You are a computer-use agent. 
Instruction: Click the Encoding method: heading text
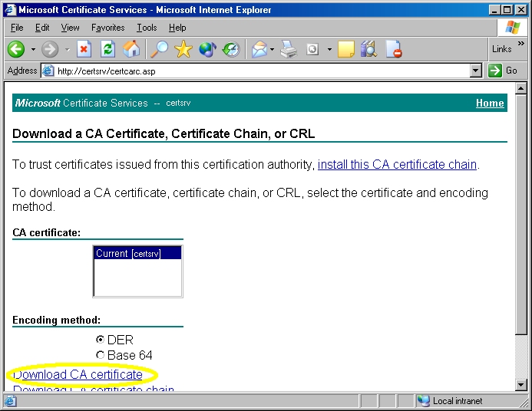56,320
